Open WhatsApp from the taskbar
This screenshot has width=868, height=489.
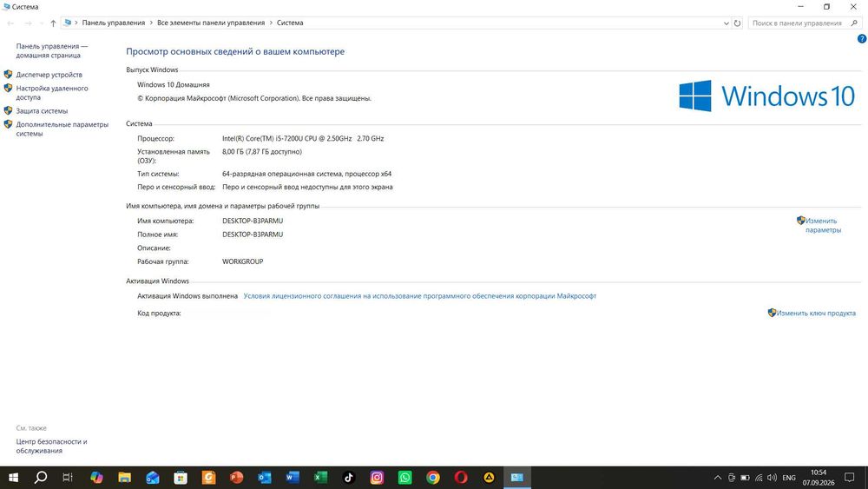coord(404,478)
